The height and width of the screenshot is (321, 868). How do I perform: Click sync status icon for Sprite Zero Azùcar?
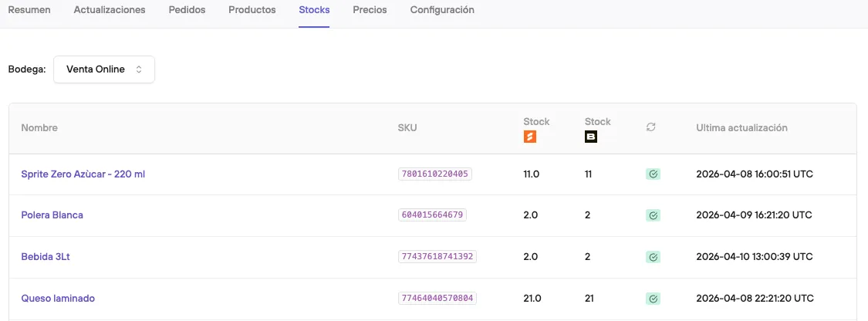coord(653,174)
